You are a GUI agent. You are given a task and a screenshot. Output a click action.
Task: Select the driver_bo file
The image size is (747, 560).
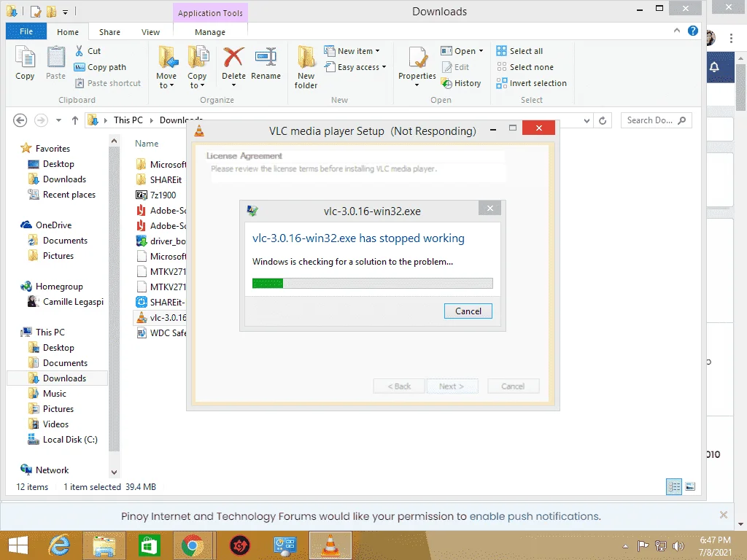point(160,241)
